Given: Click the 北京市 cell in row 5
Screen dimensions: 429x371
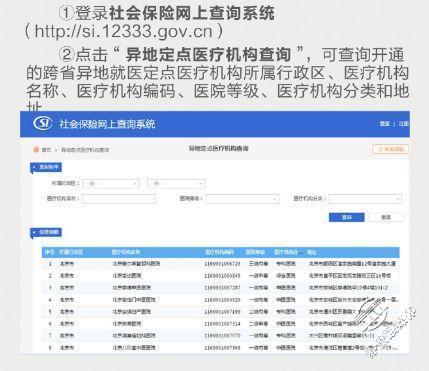Looking at the screenshot, I should [67, 312].
